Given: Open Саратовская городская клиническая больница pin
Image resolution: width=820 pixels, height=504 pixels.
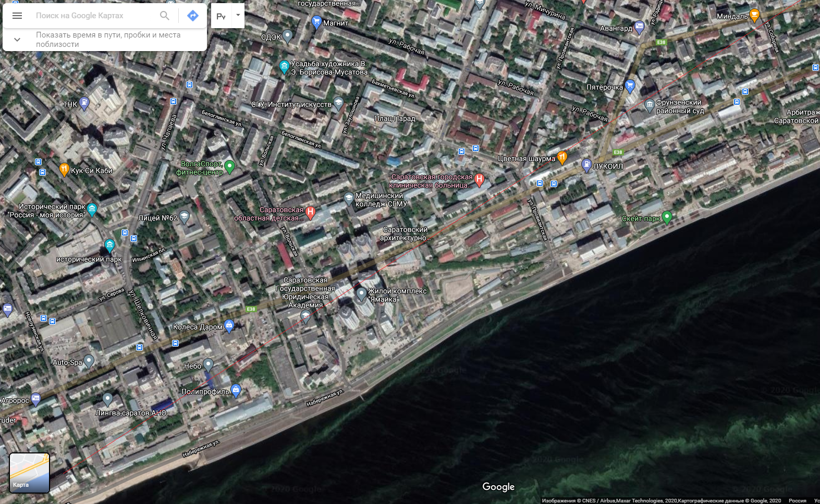Looking at the screenshot, I should coord(479,180).
